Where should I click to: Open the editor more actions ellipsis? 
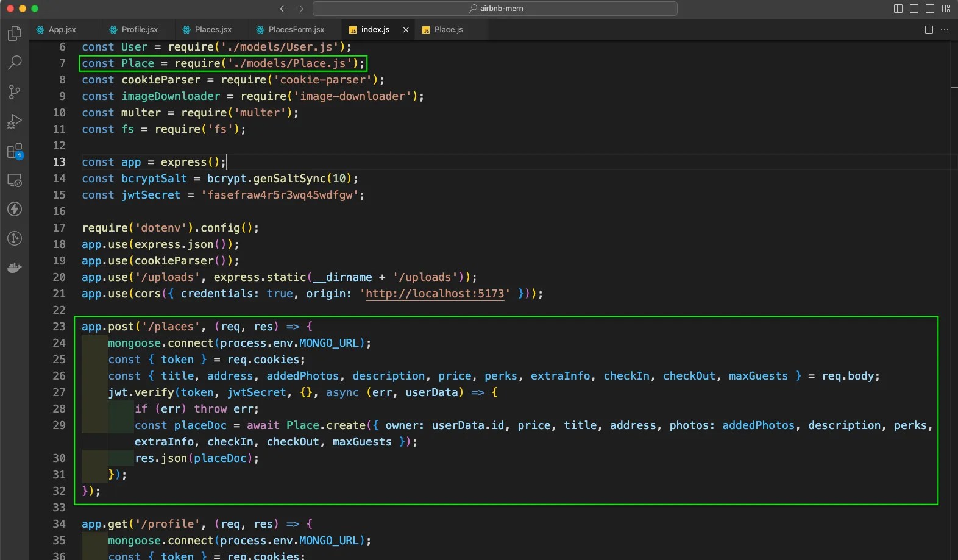pos(945,29)
